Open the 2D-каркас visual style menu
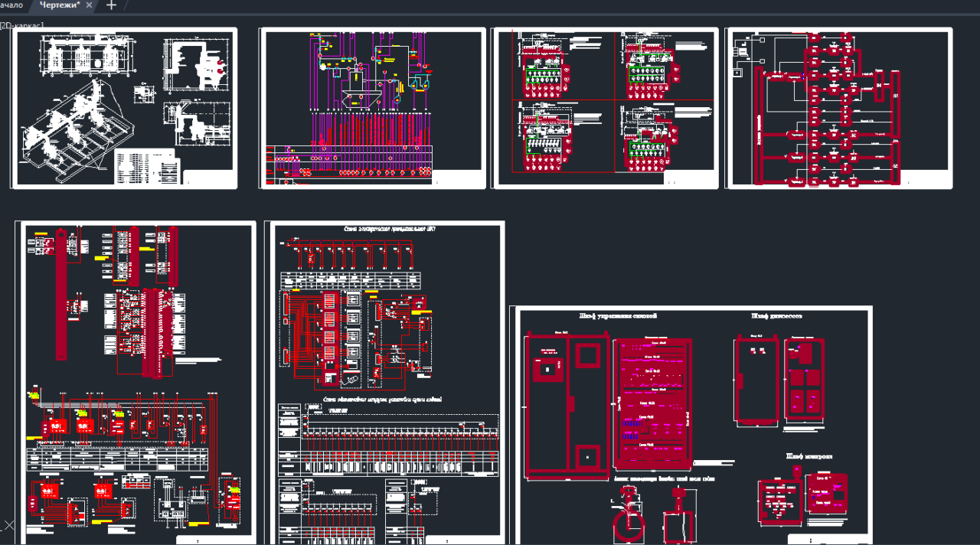The width and height of the screenshot is (980, 545). coord(21,25)
